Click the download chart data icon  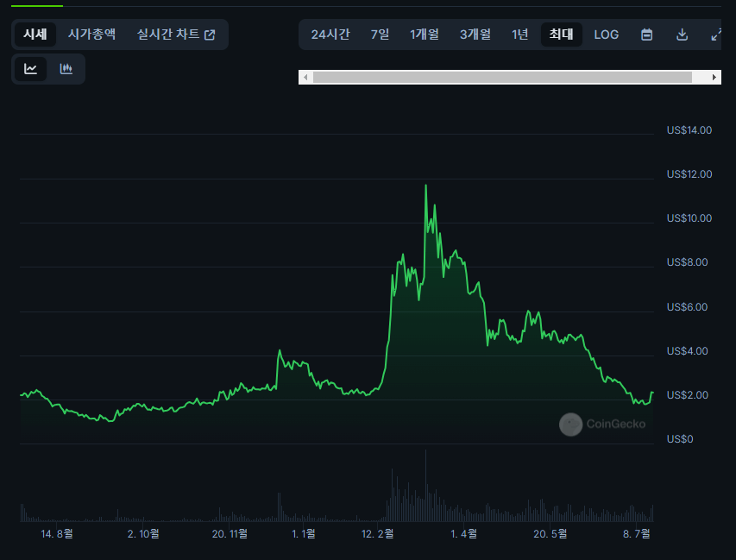click(x=682, y=35)
